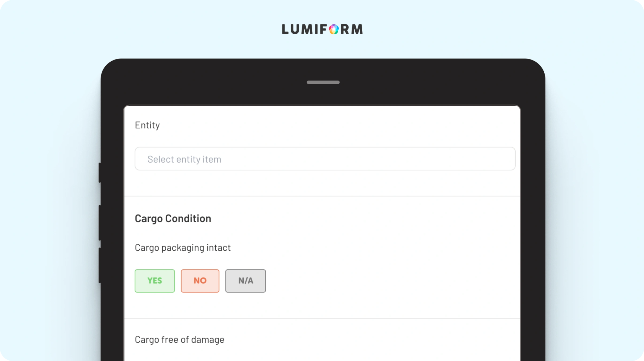Click the letter U in the Lumiform logo

click(x=296, y=29)
